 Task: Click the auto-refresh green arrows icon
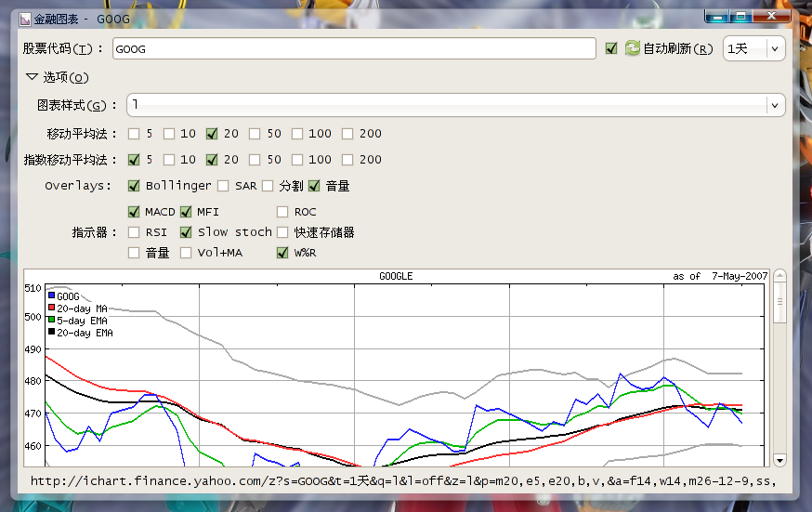[x=632, y=48]
